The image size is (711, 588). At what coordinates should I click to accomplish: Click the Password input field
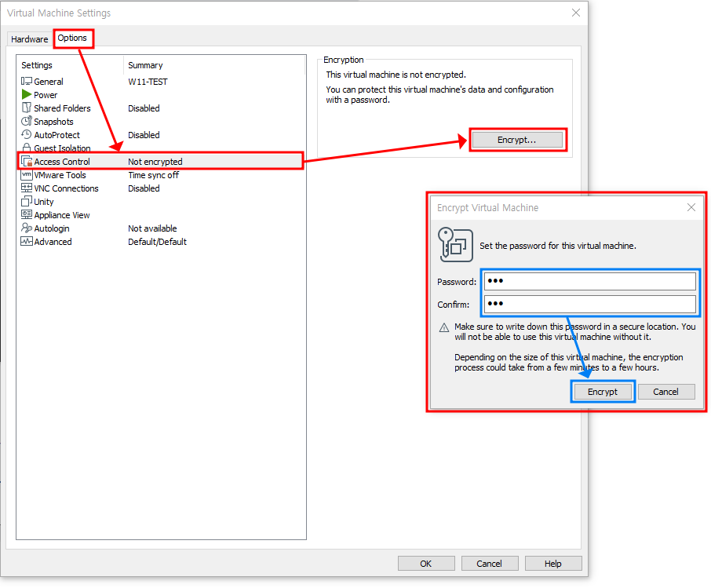click(589, 281)
